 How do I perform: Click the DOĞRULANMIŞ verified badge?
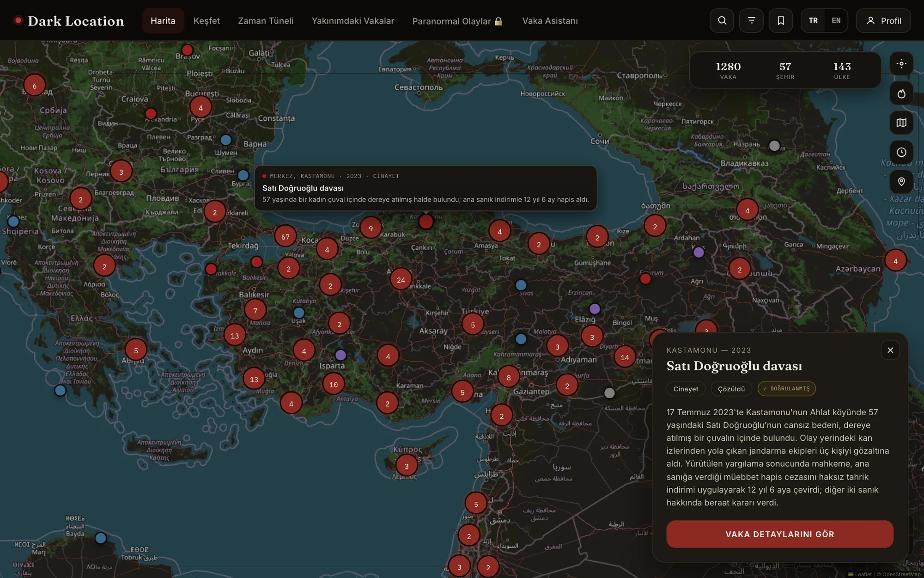pyautogui.click(x=787, y=389)
